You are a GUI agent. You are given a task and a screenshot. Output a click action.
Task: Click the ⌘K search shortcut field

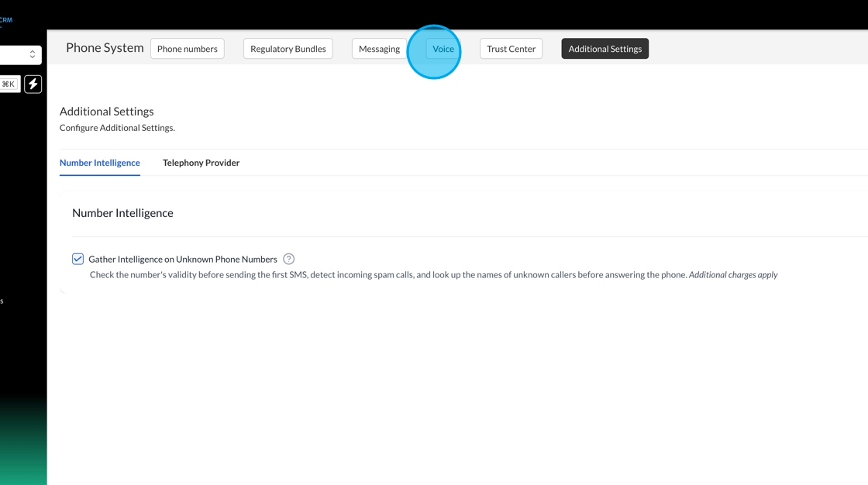click(x=9, y=84)
